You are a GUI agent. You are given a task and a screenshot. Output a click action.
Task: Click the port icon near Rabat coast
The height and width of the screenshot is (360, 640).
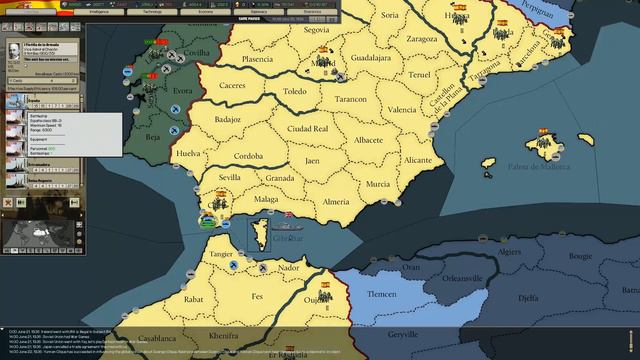tap(191, 274)
